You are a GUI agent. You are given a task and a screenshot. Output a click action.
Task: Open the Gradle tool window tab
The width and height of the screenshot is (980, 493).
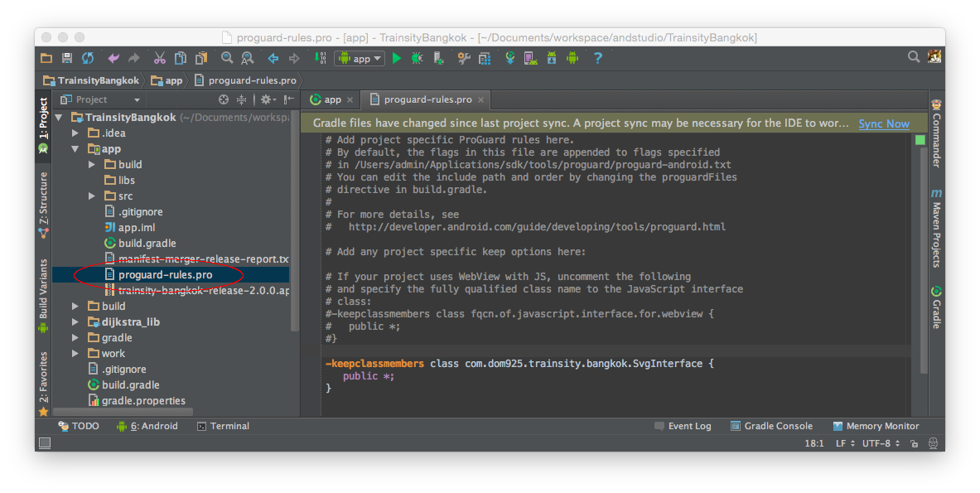[x=936, y=307]
